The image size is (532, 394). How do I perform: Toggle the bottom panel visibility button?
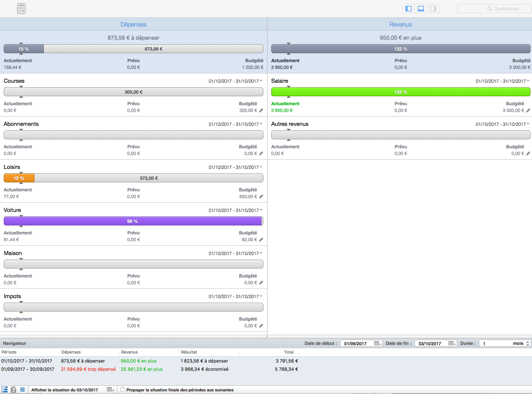tap(421, 9)
